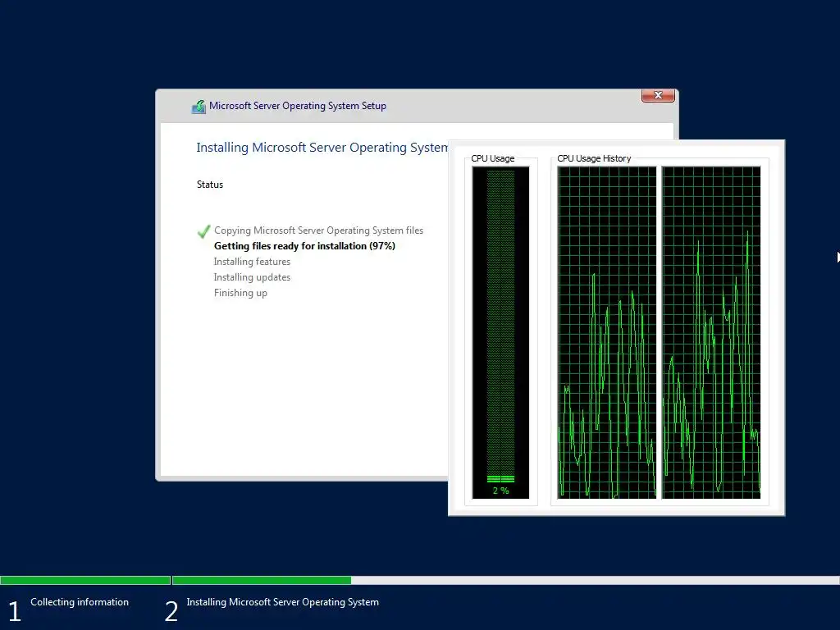The image size is (840, 630).
Task: Click the 'Installing Microsoft Server Operating System' heading
Action: [x=322, y=148]
